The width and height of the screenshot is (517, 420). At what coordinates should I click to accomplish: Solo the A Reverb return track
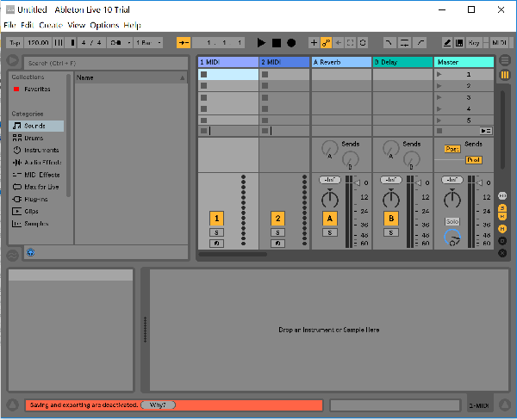tap(329, 232)
